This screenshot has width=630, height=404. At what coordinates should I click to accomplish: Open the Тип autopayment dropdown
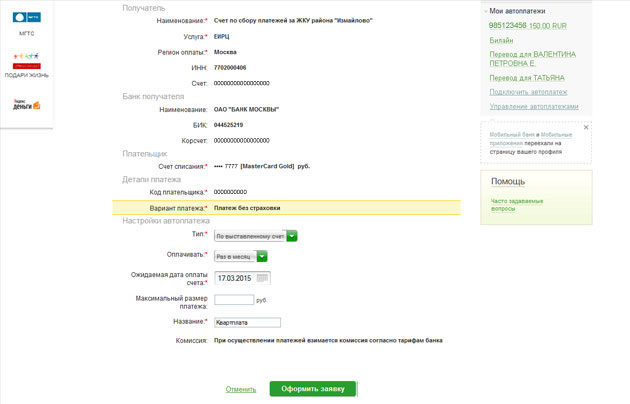pos(291,236)
